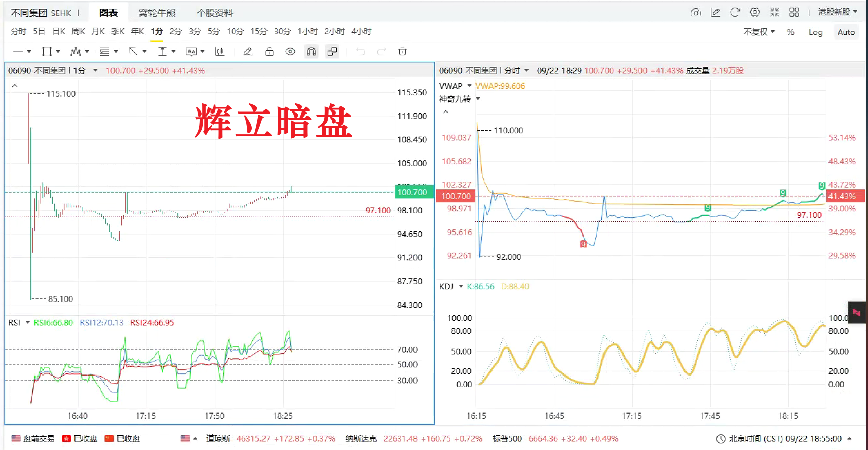Viewport: 868px width, 450px height.
Task: Click the 盘前交易 market status
Action: pyautogui.click(x=33, y=439)
